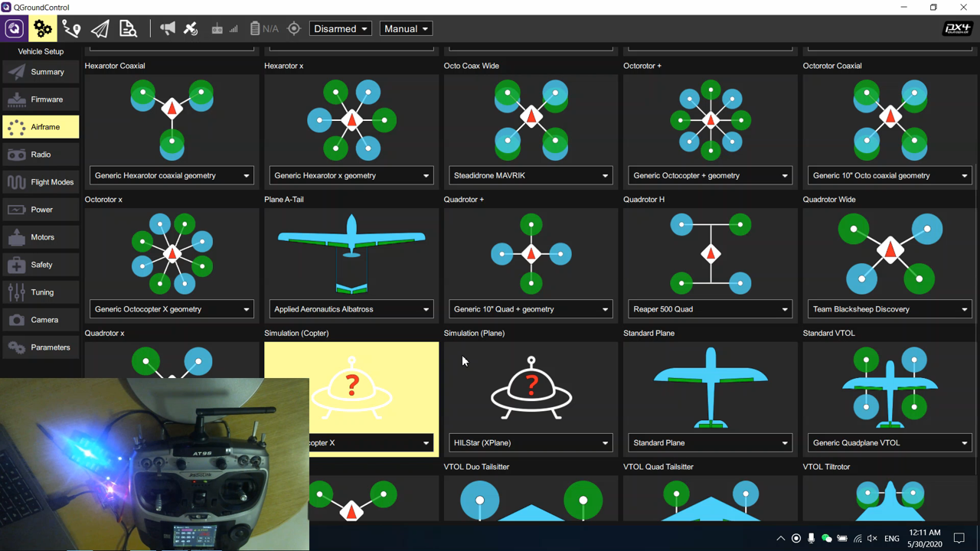Open the Power setup page
The height and width of the screenshot is (551, 980).
(41, 210)
